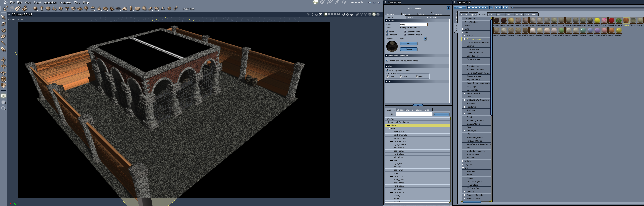
Task: Open the Render room film icon
Action: point(345,2)
